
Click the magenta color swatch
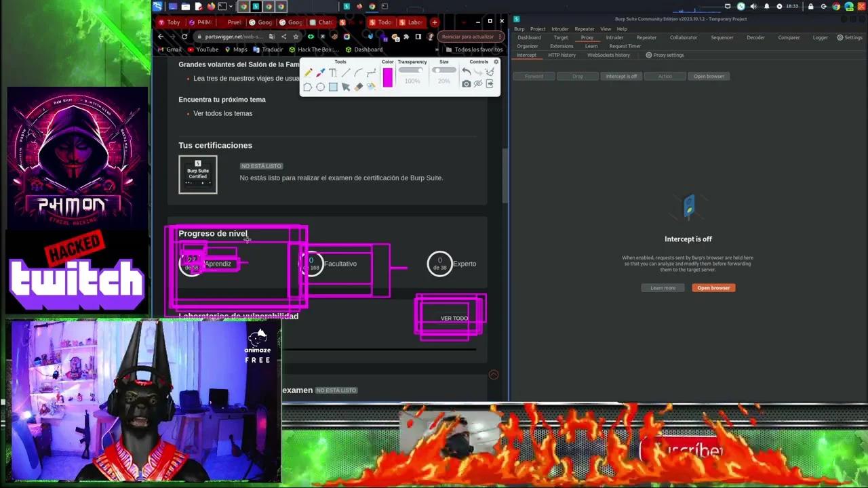tap(387, 77)
